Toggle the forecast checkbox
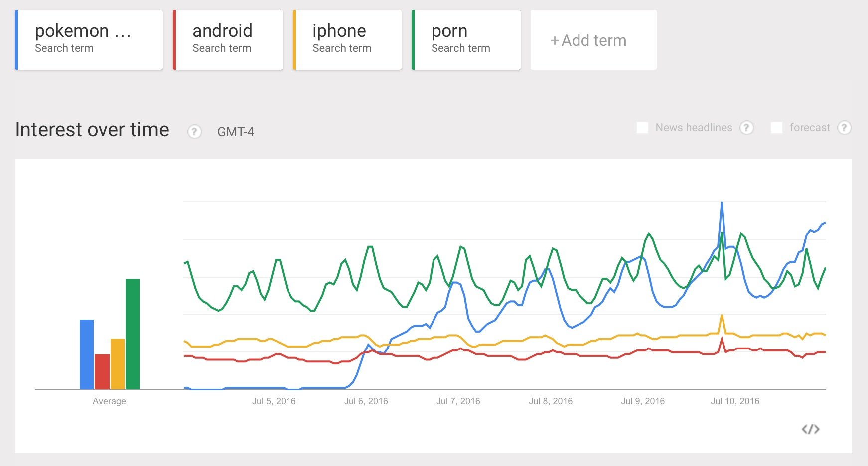The image size is (868, 466). 776,128
